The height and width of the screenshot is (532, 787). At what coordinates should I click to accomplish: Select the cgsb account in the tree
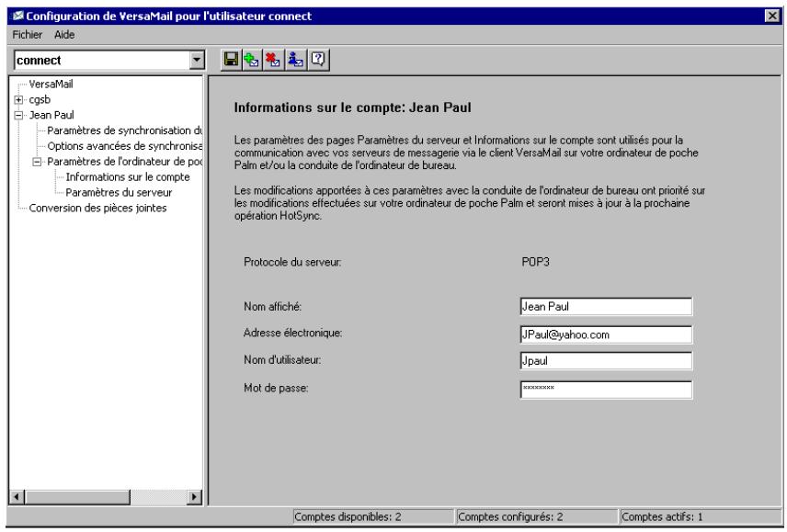(x=40, y=99)
